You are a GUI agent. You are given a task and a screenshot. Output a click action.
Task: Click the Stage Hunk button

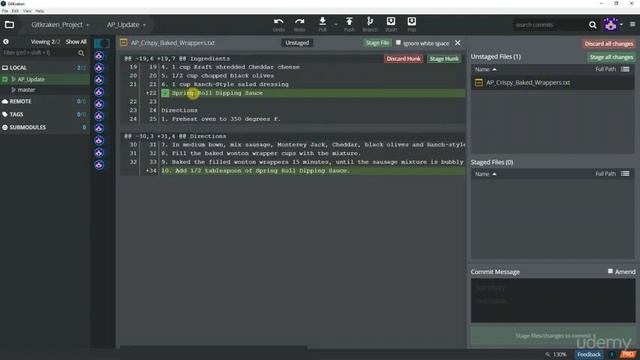[444, 59]
